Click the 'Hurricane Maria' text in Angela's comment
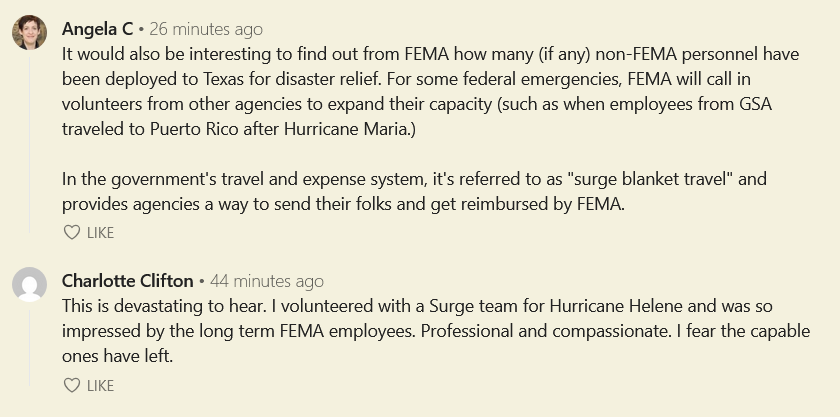The height and width of the screenshot is (417, 840). coord(346,129)
